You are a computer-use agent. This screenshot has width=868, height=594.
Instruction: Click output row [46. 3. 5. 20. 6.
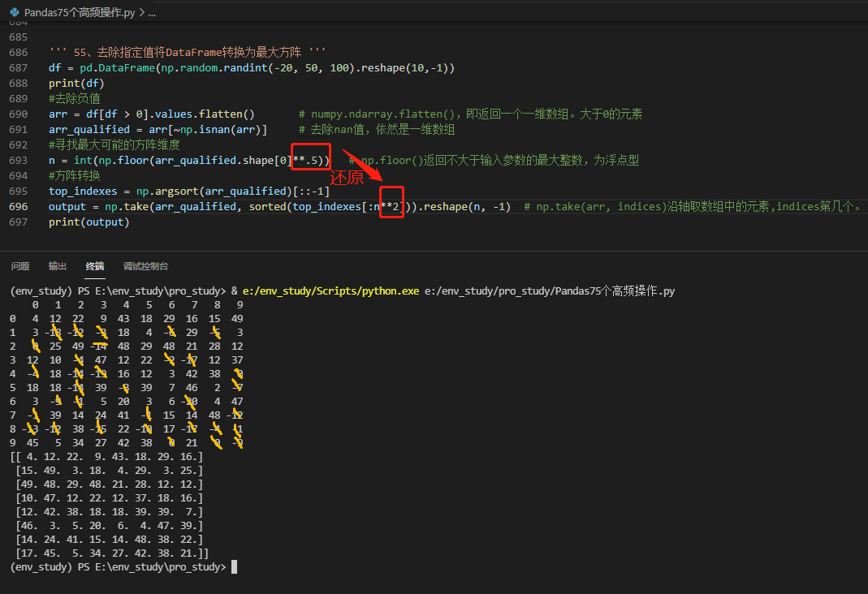click(110, 526)
